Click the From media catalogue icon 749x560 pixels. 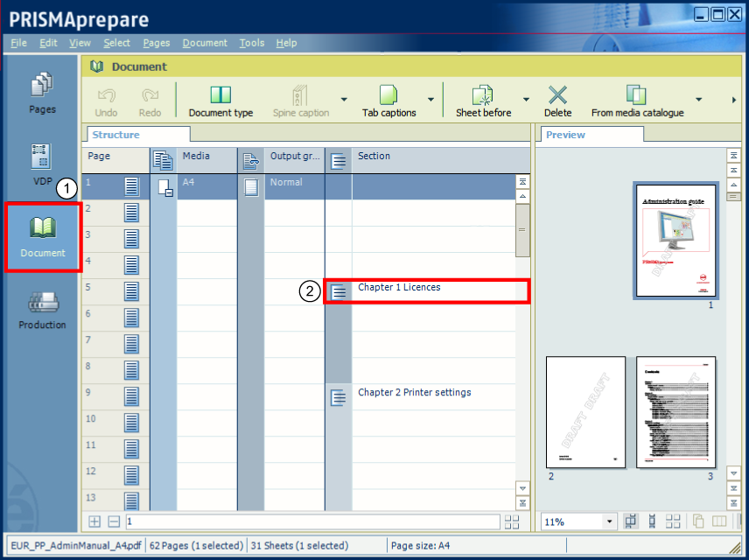coord(636,95)
